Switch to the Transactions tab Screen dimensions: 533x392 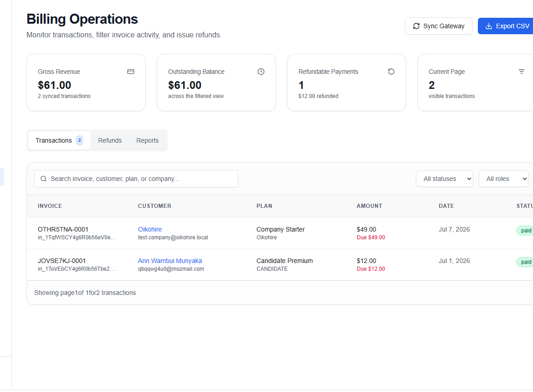[x=59, y=140]
